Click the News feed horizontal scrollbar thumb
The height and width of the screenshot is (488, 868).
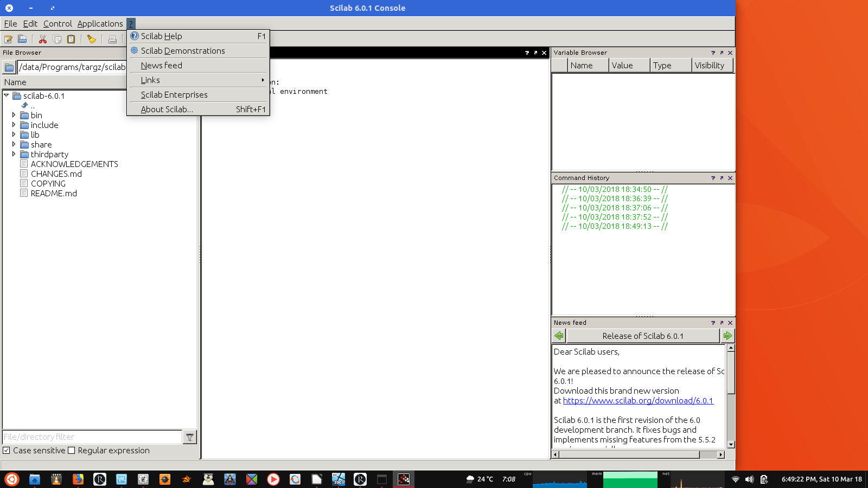(629, 454)
